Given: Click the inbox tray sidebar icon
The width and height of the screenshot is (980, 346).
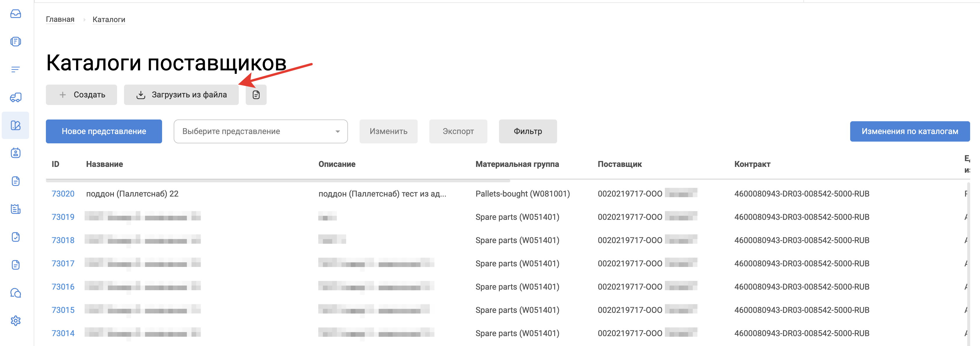Looking at the screenshot, I should click(16, 14).
